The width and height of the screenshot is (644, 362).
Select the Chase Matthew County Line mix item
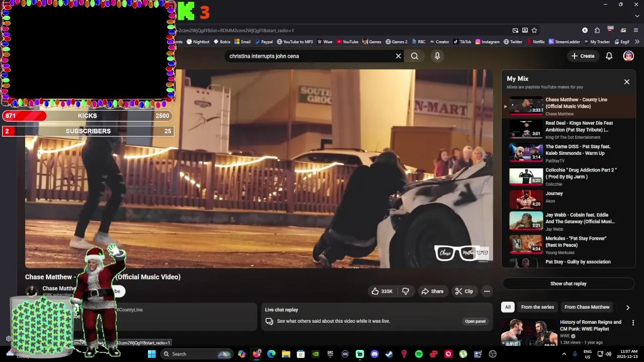(x=569, y=106)
